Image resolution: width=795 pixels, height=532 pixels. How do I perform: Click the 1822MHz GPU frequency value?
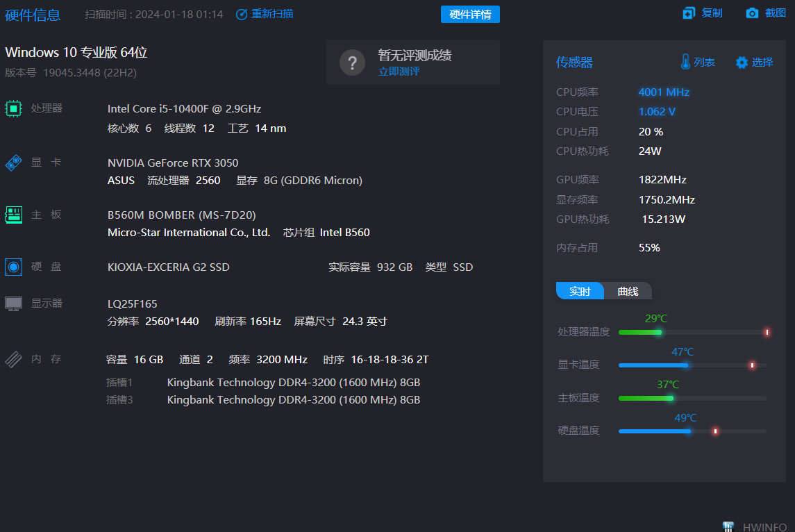click(x=662, y=179)
